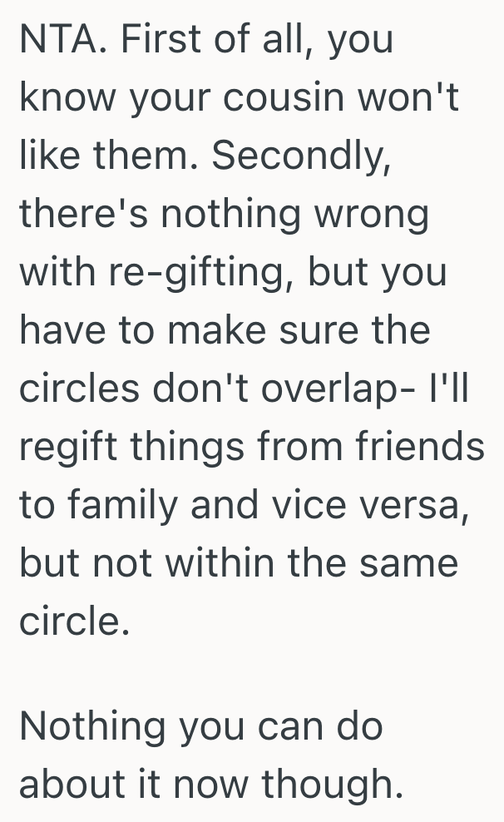The image size is (504, 822).
Task: Click the word "Secondly" in the comment
Action: 302,156
